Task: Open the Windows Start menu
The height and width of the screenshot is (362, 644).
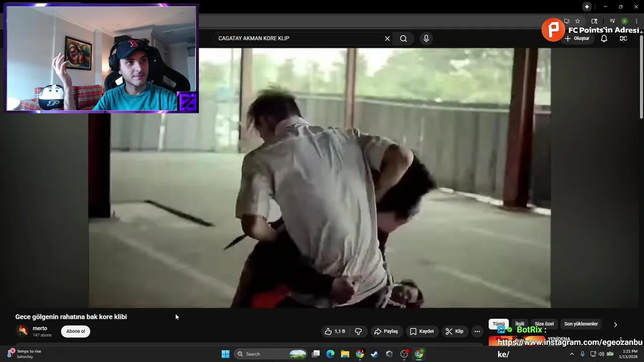Action: click(x=225, y=354)
